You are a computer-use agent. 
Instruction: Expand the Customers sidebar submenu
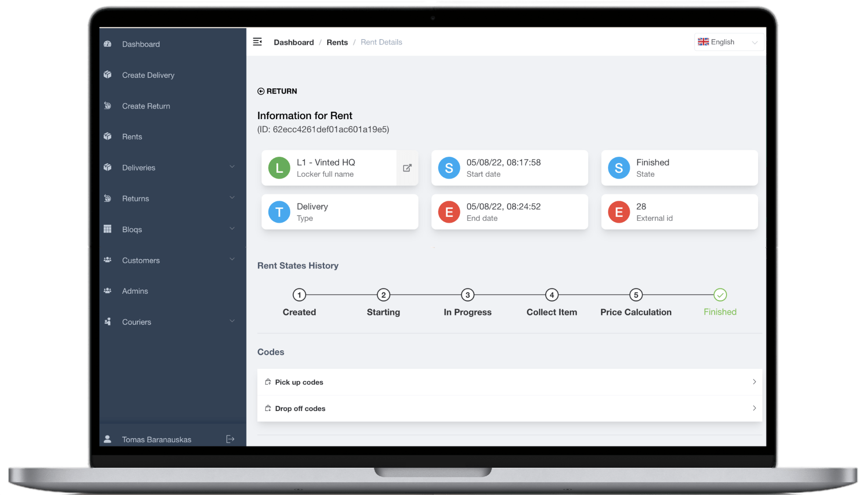pyautogui.click(x=232, y=260)
